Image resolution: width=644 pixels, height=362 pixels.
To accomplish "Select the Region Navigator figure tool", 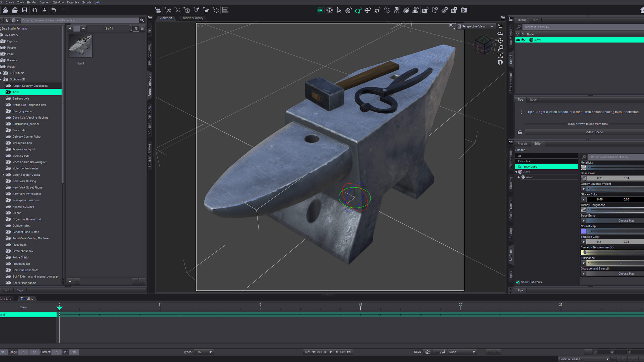I will click(x=416, y=10).
